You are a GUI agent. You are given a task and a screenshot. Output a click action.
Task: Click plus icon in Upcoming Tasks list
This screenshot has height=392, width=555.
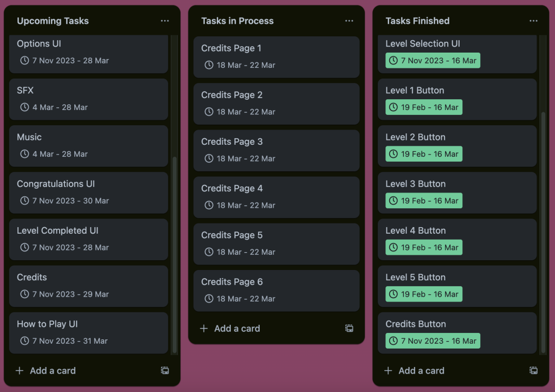tap(20, 371)
